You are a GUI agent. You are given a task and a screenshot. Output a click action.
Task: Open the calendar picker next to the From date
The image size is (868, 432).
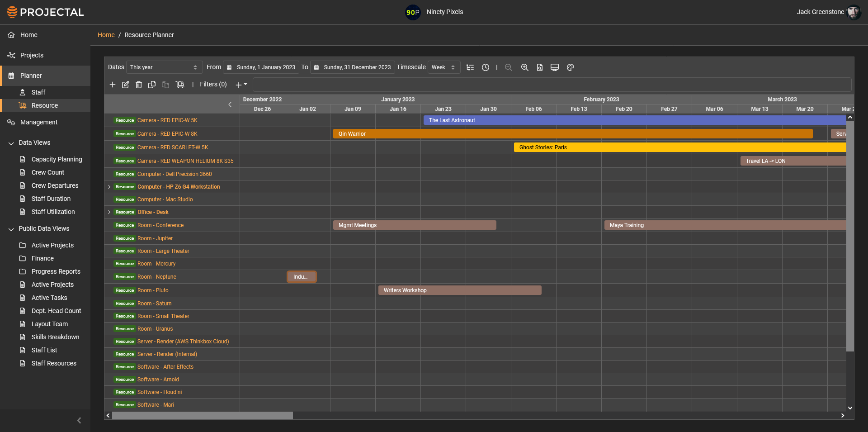(230, 67)
